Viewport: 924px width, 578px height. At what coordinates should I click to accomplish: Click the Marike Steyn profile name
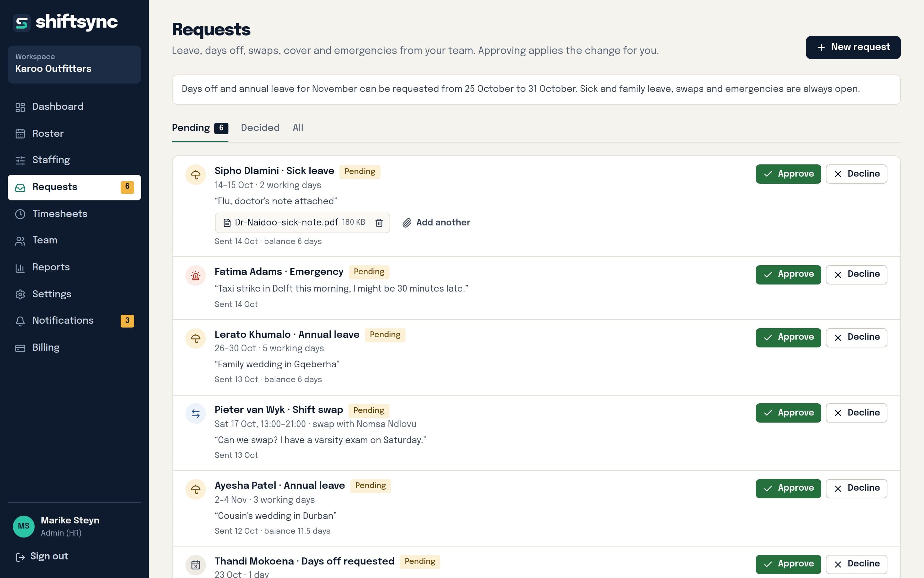click(70, 521)
